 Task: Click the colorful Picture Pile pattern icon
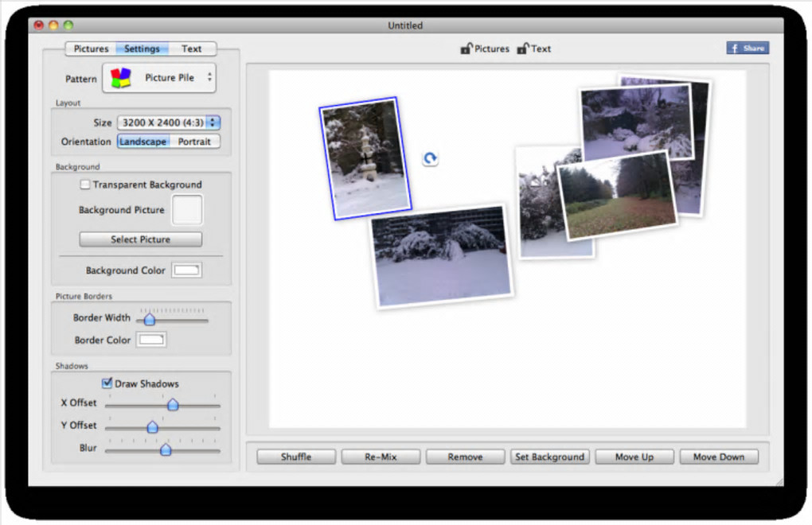pos(120,78)
